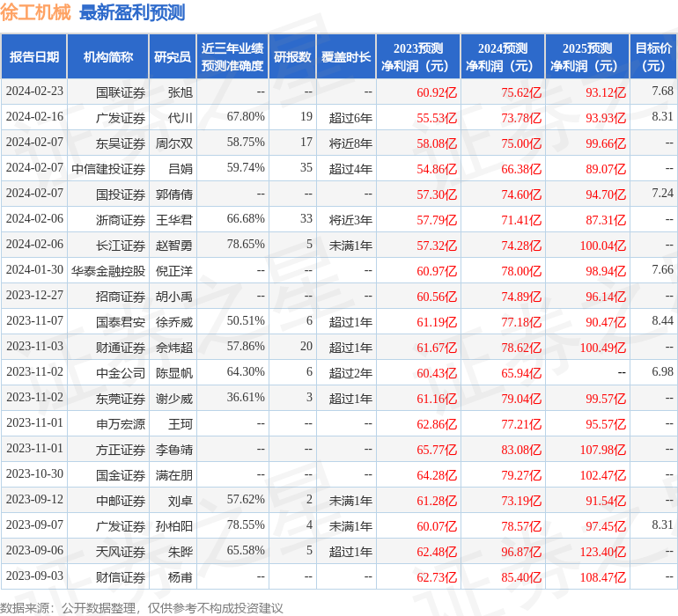Click the 2024预测净利润 column header
678x616 pixels.
(503, 56)
